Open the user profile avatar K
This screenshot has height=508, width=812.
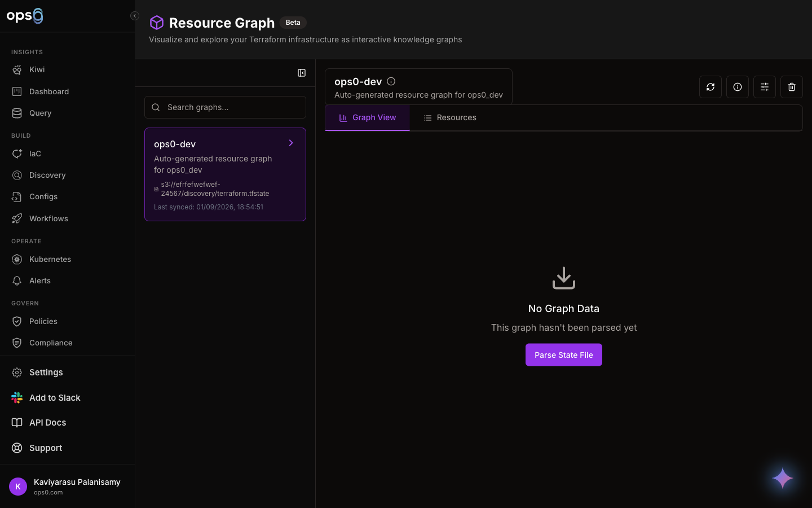click(x=18, y=487)
